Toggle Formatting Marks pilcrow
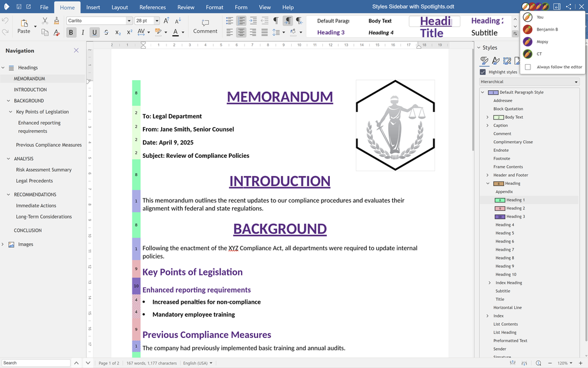 (276, 21)
